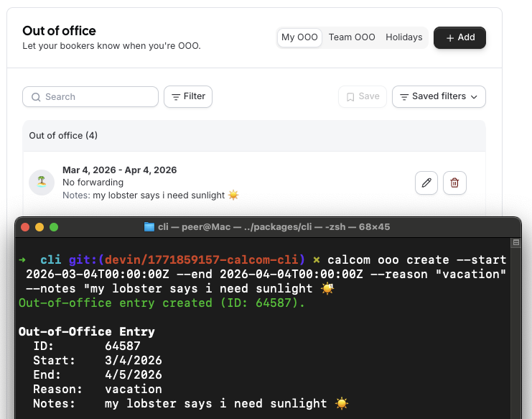The width and height of the screenshot is (532, 419).
Task: Focus the Search input field
Action: (x=90, y=97)
